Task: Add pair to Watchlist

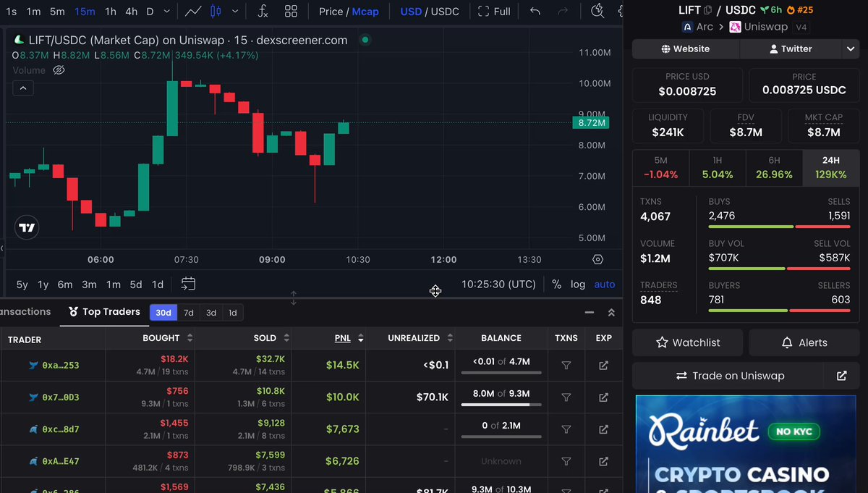Action: tap(687, 342)
